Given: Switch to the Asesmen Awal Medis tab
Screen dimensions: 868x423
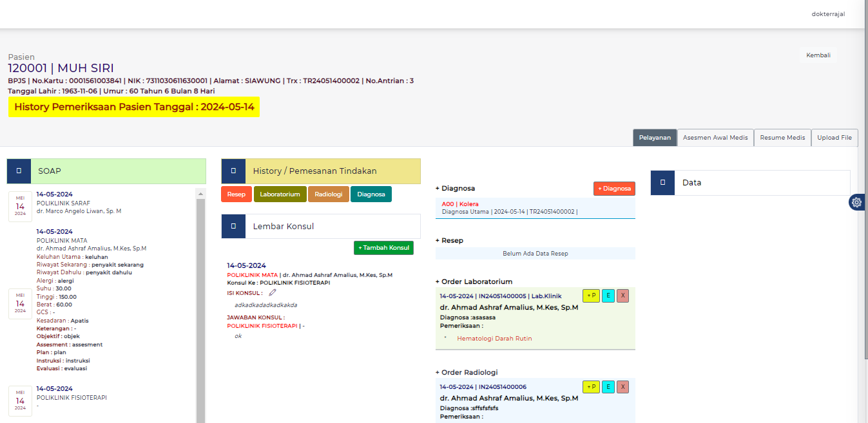Looking at the screenshot, I should coord(715,137).
